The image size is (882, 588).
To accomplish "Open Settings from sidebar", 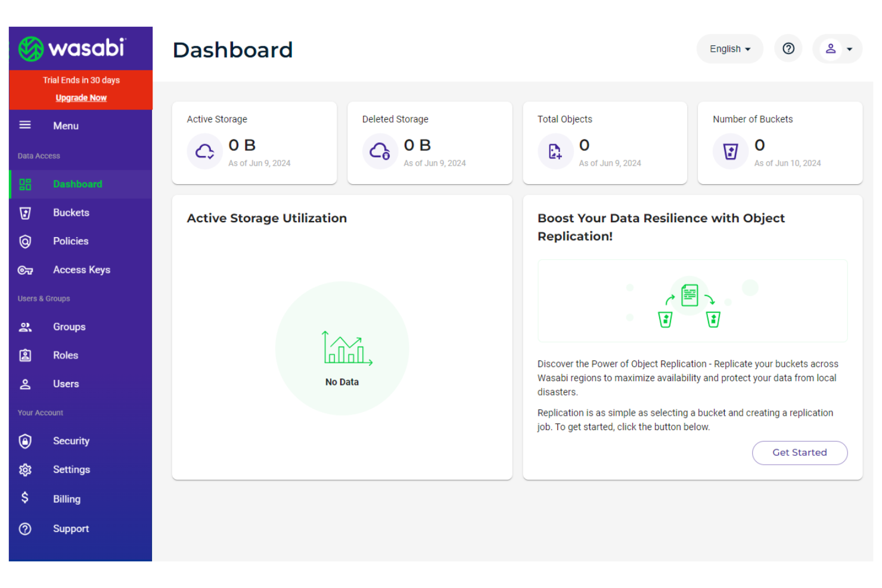I will point(81,469).
